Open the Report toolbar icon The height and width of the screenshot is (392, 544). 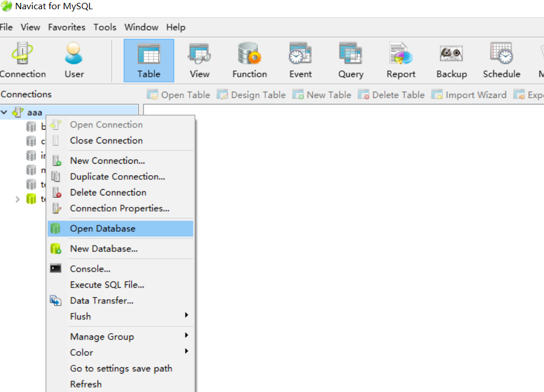(401, 53)
